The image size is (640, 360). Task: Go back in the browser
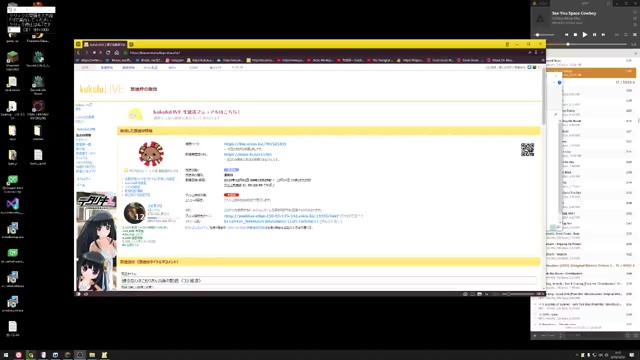pos(78,53)
